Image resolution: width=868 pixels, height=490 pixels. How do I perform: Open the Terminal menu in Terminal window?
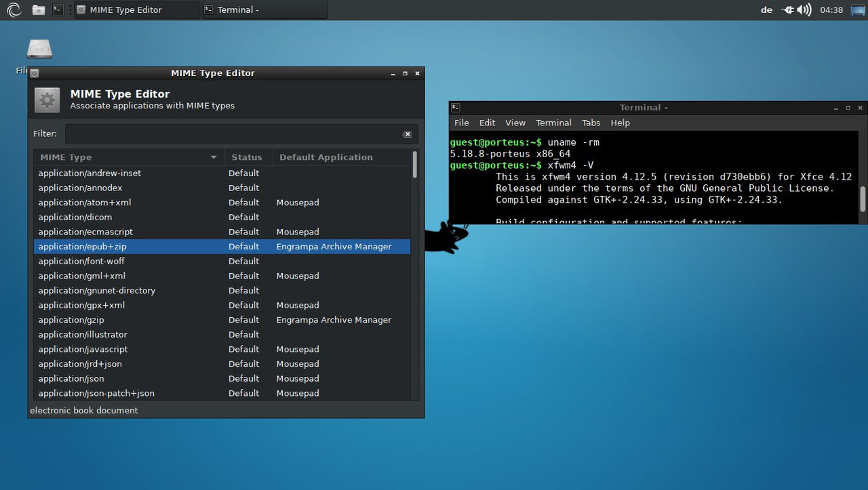(x=553, y=123)
